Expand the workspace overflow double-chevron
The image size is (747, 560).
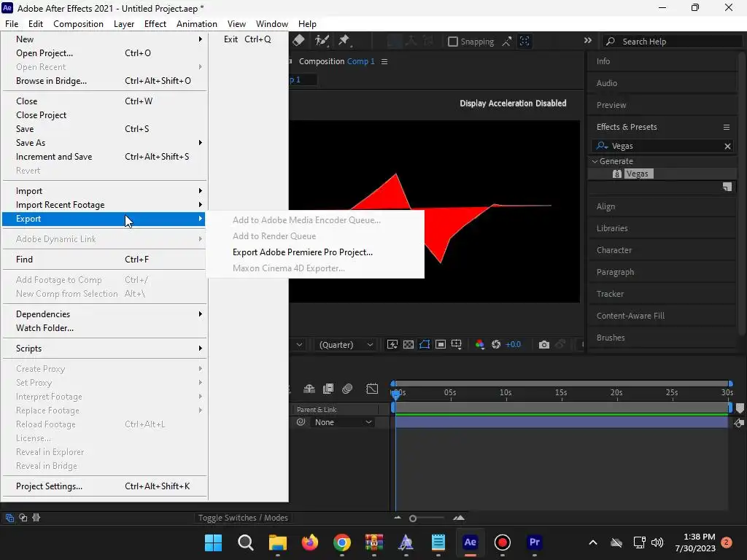588,41
